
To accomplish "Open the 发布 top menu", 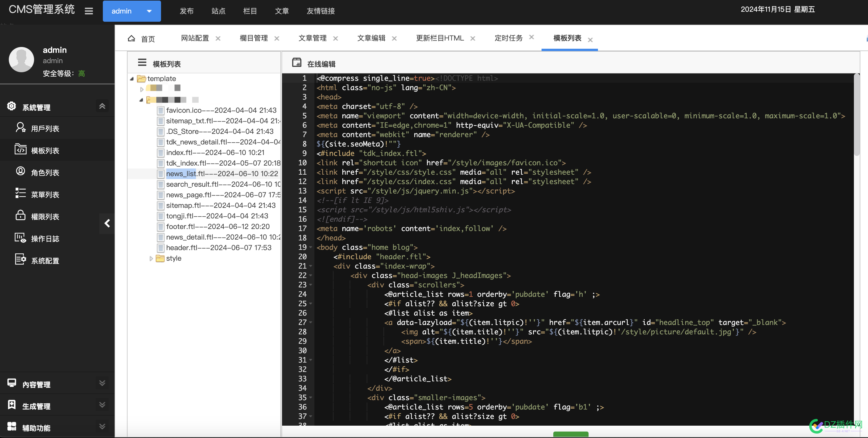I will [186, 11].
